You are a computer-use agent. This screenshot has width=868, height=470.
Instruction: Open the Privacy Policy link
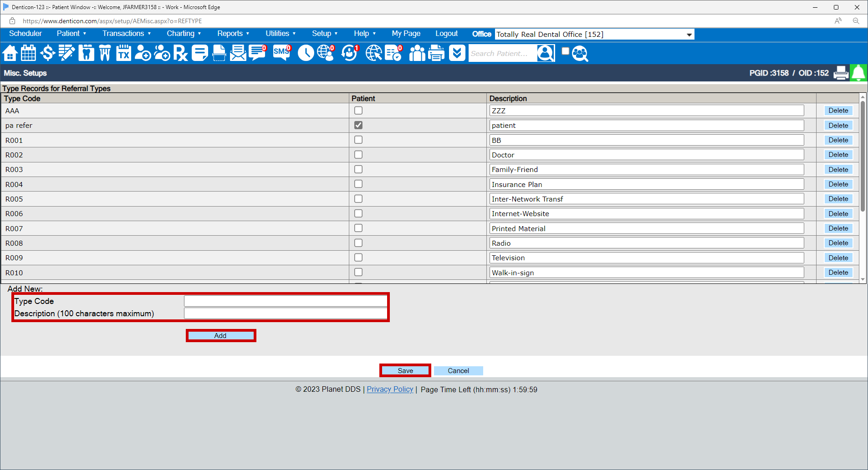pos(390,389)
